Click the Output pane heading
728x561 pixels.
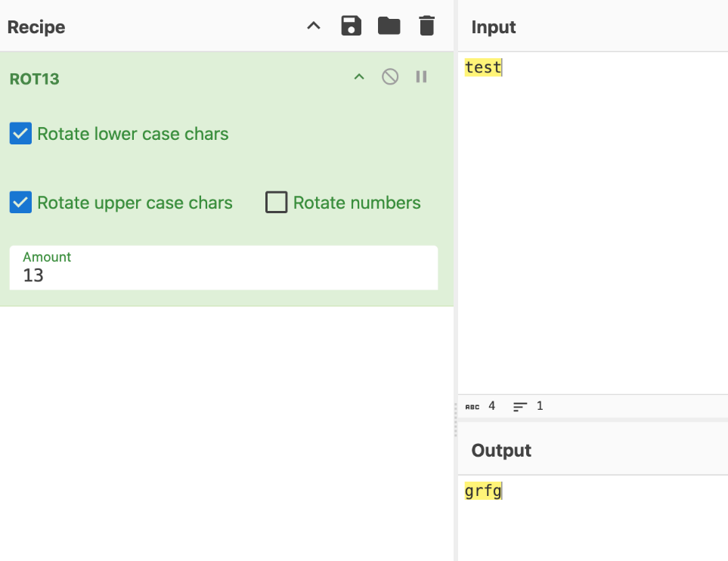501,451
